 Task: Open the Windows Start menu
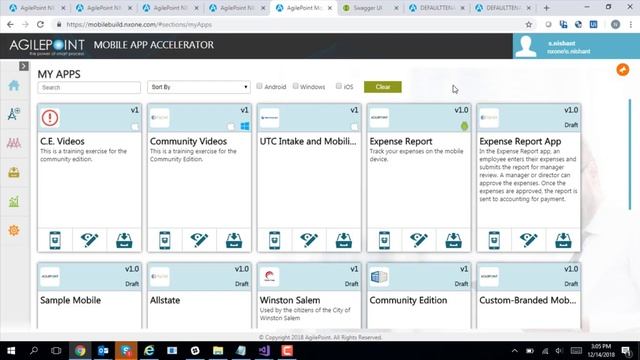[x=11, y=351]
